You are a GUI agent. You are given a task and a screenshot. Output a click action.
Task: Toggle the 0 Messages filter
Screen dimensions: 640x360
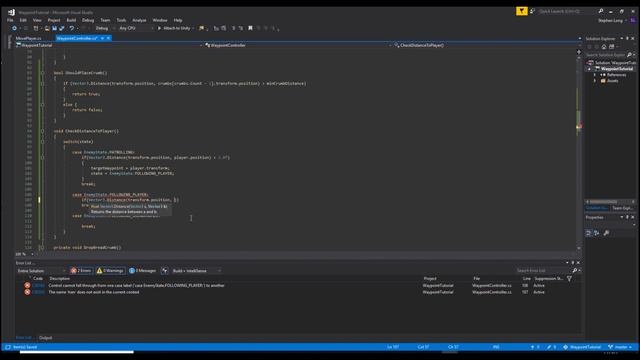142,271
